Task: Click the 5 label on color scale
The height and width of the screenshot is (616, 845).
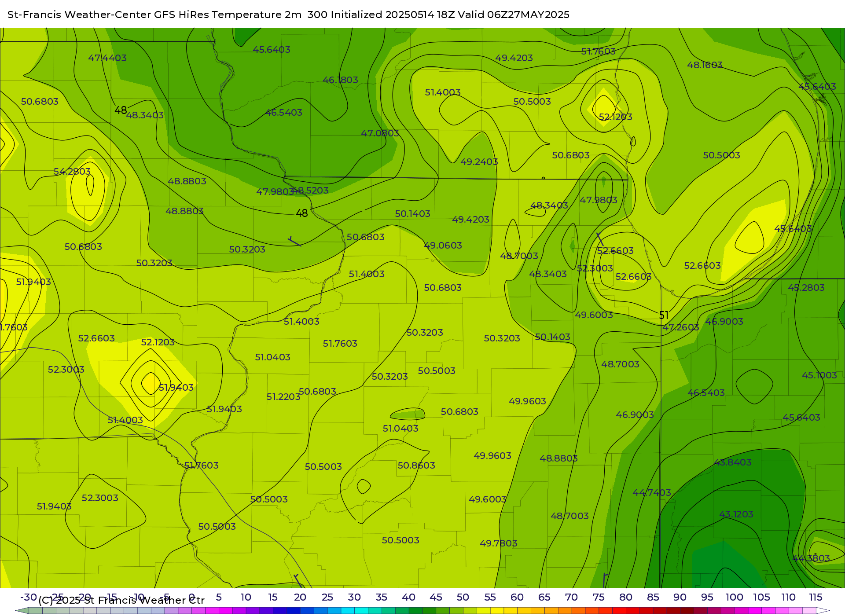Action: pyautogui.click(x=219, y=598)
